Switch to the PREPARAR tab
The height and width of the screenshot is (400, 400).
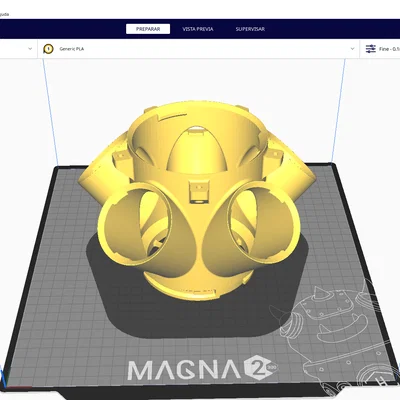(x=148, y=29)
